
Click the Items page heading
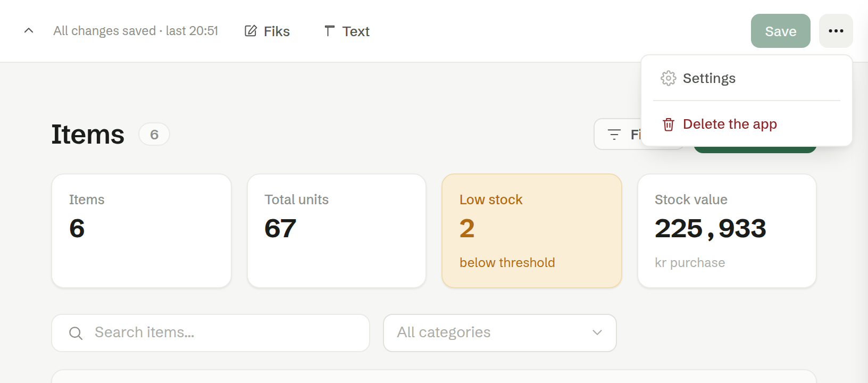tap(88, 134)
